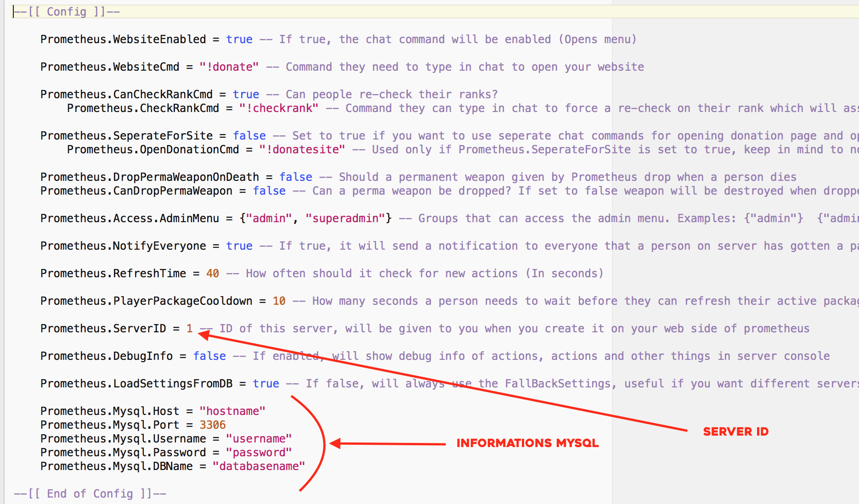Click the Prometheus.OpenDonationCmd variable name
859x504 pixels.
click(153, 150)
